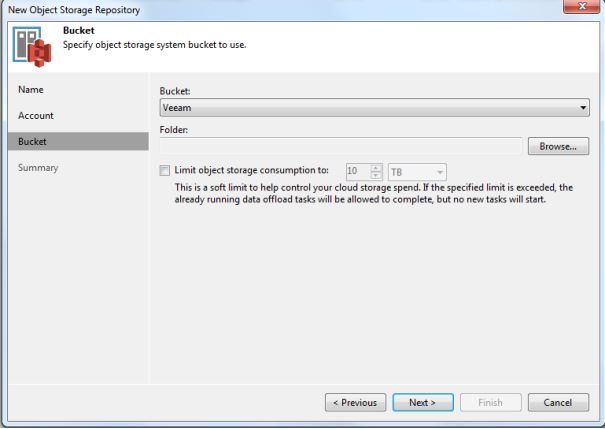Click the 'Bucket:' field label
This screenshot has width=605, height=429.
coord(175,91)
